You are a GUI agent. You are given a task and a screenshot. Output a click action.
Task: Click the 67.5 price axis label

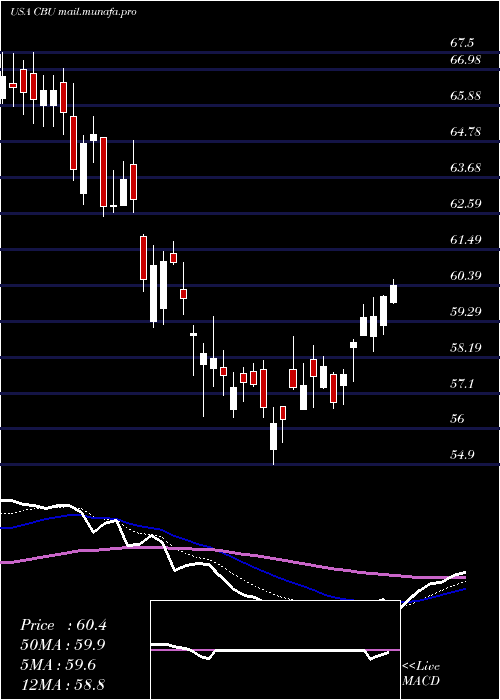[x=462, y=43]
